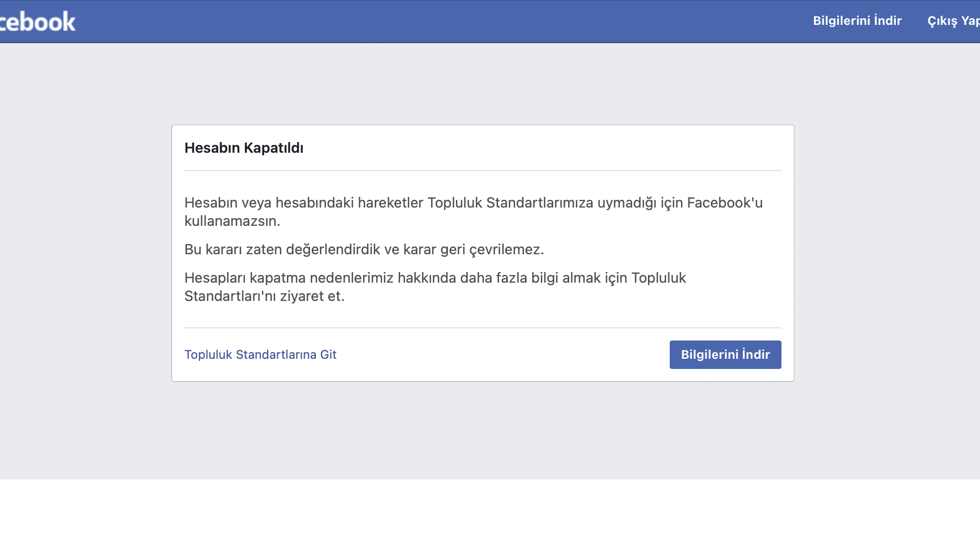Click the Facebook logo in header
Image resolution: width=980 pixels, height=543 pixels.
(x=37, y=21)
